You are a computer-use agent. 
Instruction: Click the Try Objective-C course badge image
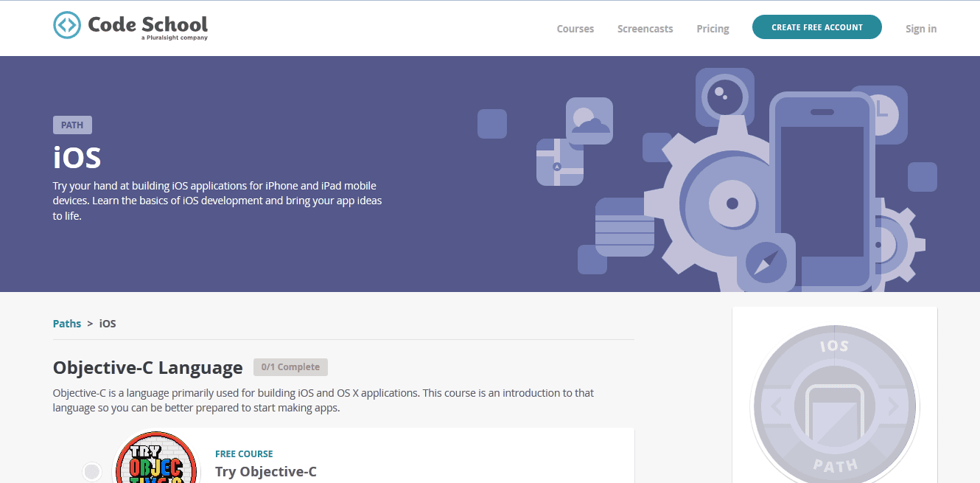[157, 459]
